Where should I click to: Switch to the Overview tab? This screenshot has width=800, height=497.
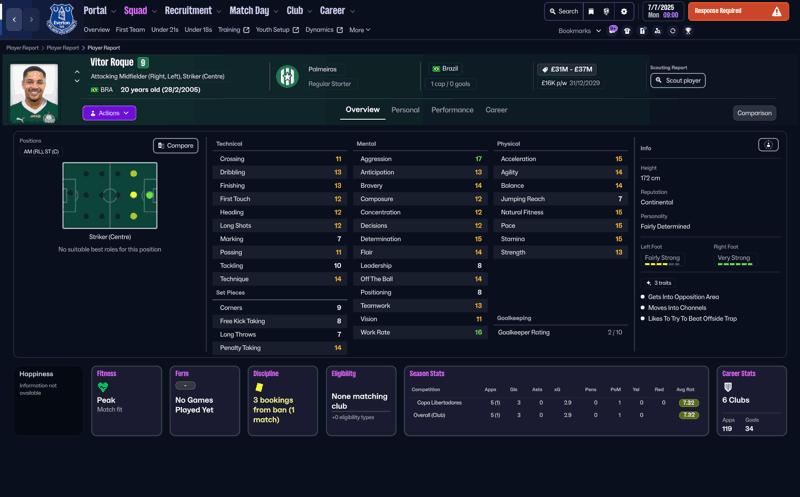[362, 110]
